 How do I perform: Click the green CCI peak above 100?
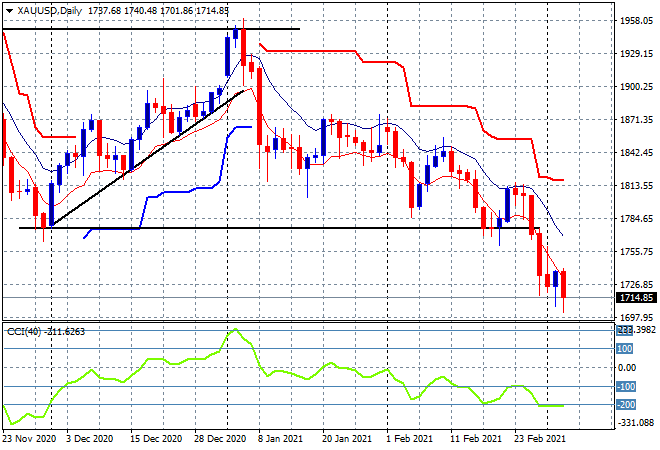click(235, 330)
